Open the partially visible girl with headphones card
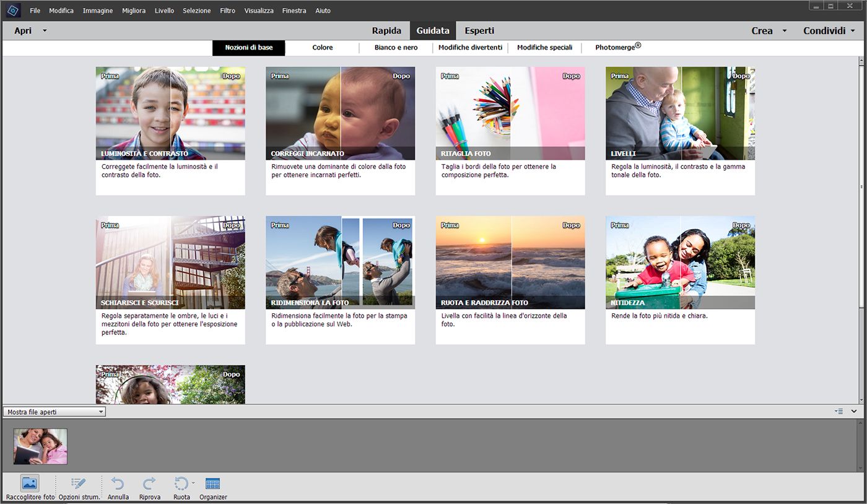Screen dimensions: 867x504 170,385
